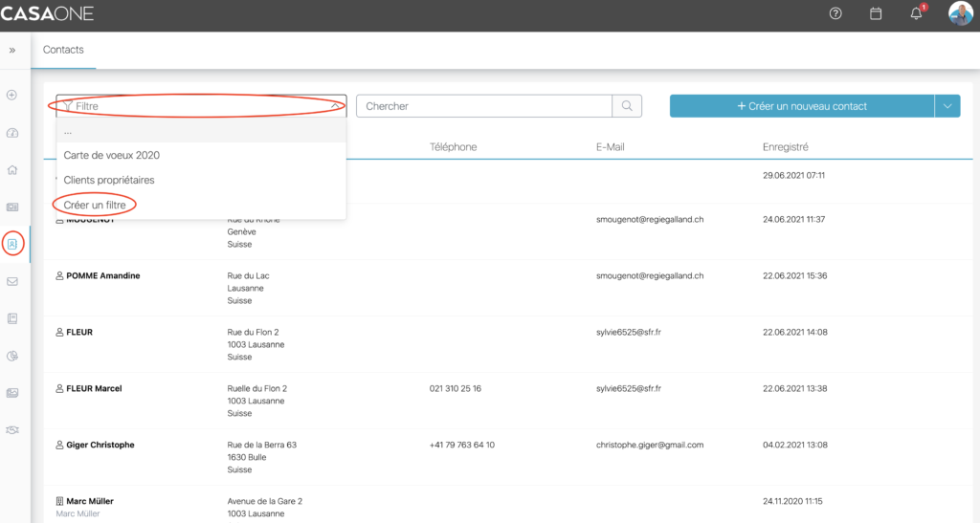Screen dimensions: 980x523
Task: Open the contact POMME Amandine
Action: (102, 275)
